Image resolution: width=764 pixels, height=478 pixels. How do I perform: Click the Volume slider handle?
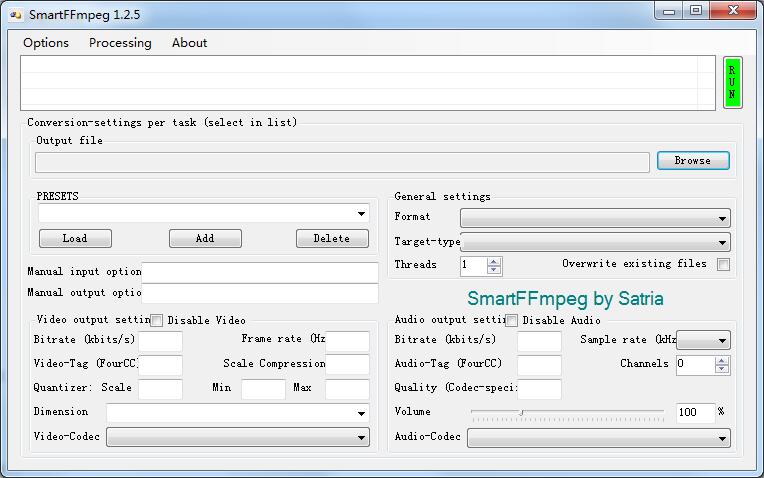tap(521, 413)
